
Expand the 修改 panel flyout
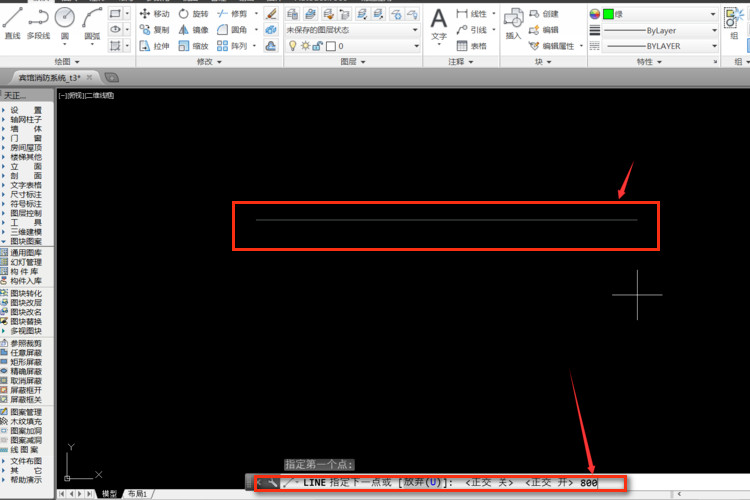point(210,62)
